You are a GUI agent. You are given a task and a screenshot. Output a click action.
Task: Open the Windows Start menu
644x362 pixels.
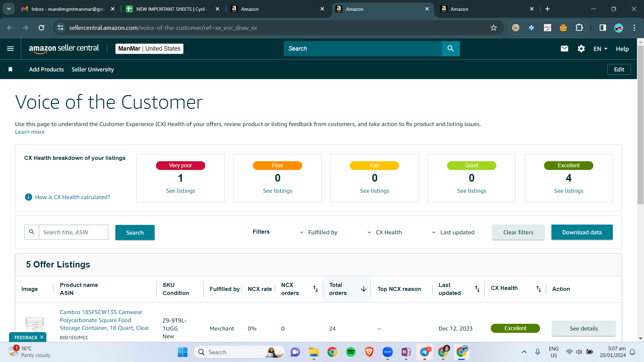point(182,352)
